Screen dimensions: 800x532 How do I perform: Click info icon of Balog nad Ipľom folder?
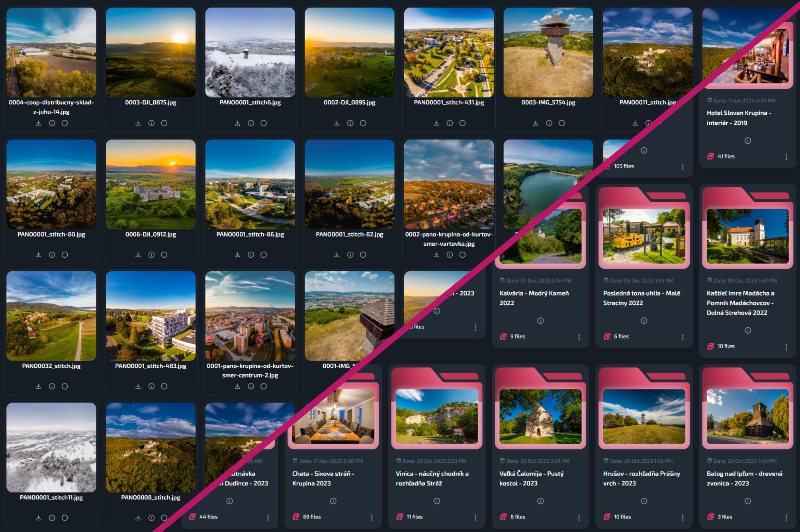(x=748, y=501)
